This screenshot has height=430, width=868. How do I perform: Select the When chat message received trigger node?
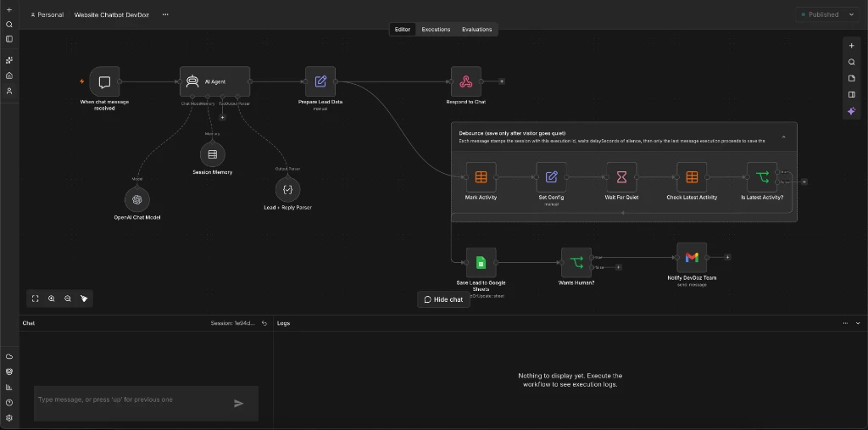coord(104,81)
